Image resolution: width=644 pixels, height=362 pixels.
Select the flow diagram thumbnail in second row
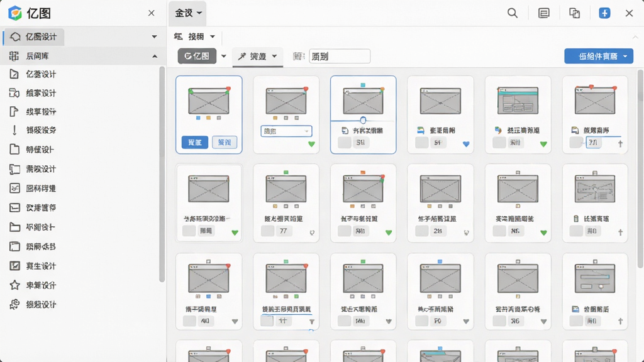595,189
